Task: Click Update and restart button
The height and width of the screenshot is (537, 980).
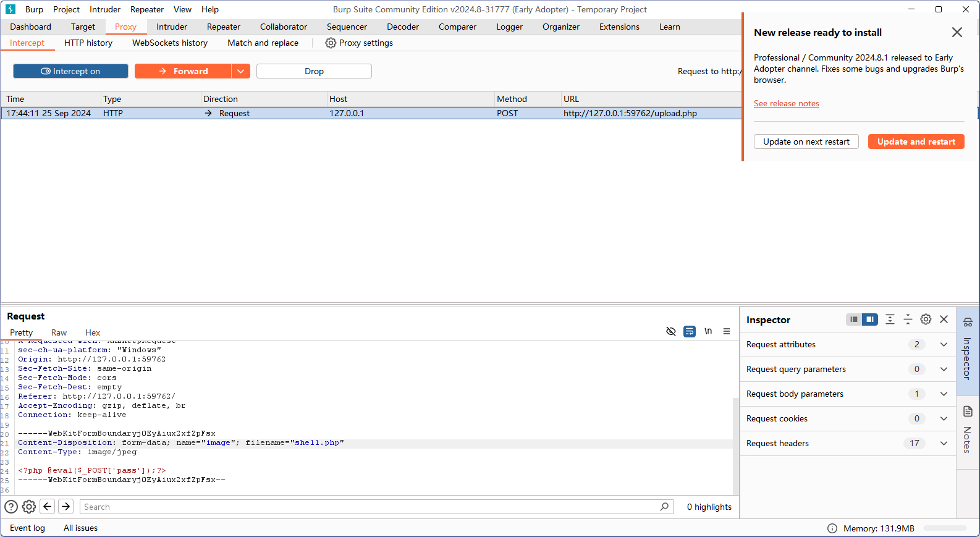Action: click(x=916, y=142)
